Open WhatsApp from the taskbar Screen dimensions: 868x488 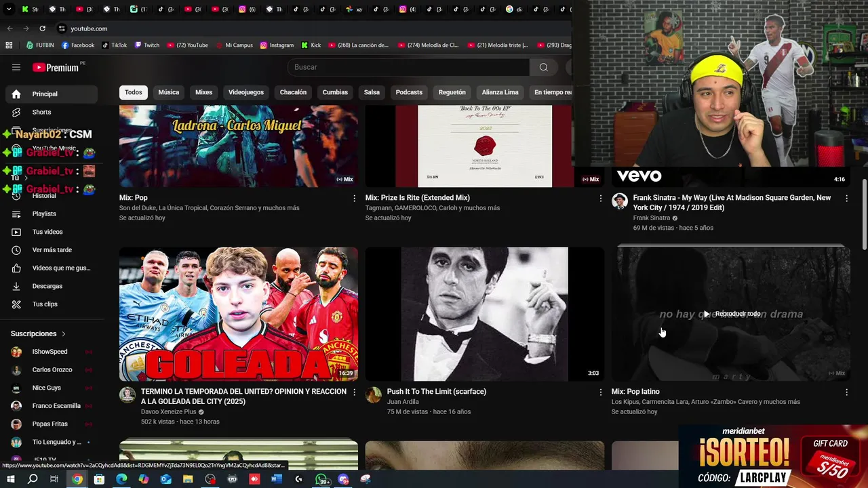tap(321, 479)
